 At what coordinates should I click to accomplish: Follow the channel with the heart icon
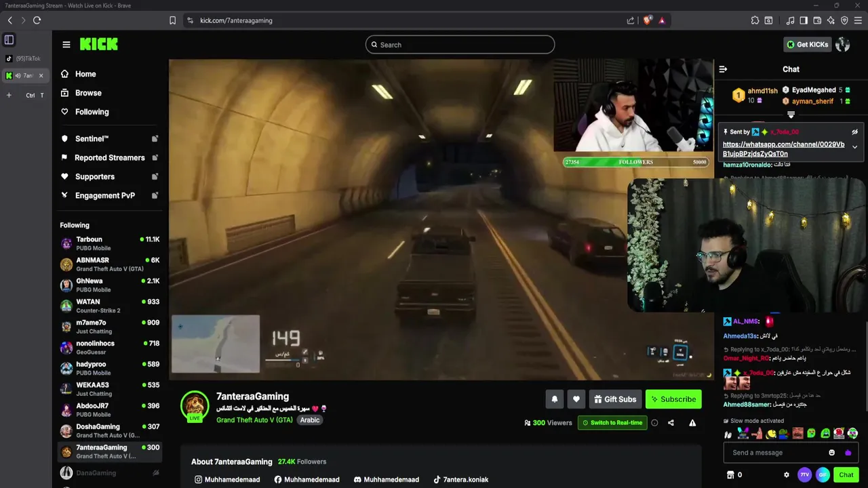576,399
